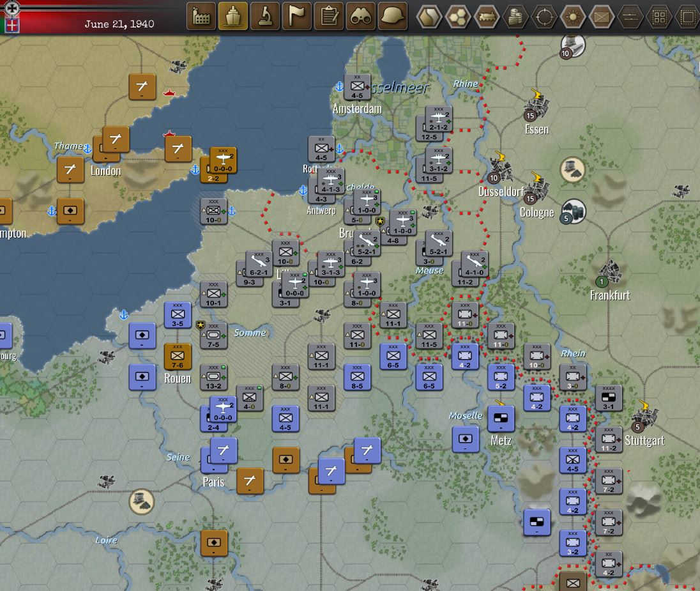Select the French 3-5 infantry unit
700x591 pixels.
pyautogui.click(x=178, y=315)
